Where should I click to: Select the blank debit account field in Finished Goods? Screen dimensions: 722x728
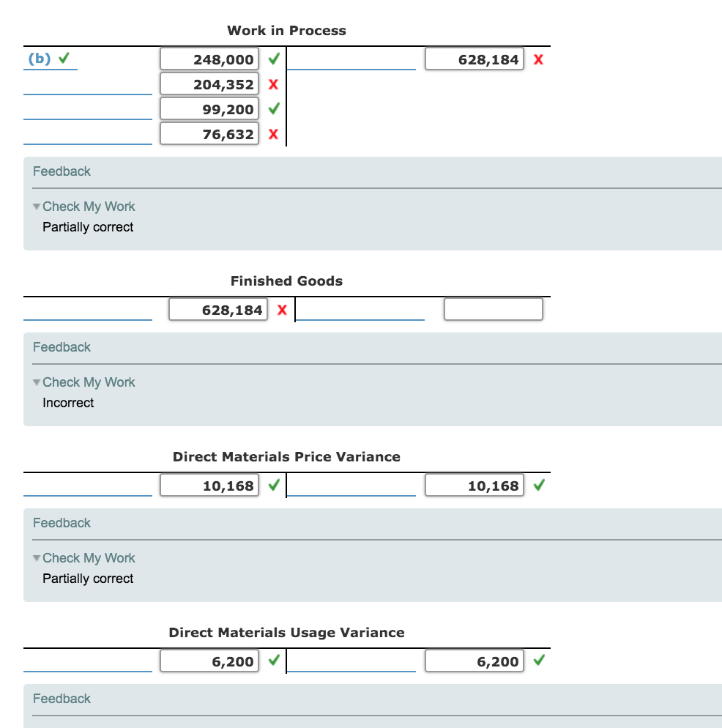(x=88, y=313)
